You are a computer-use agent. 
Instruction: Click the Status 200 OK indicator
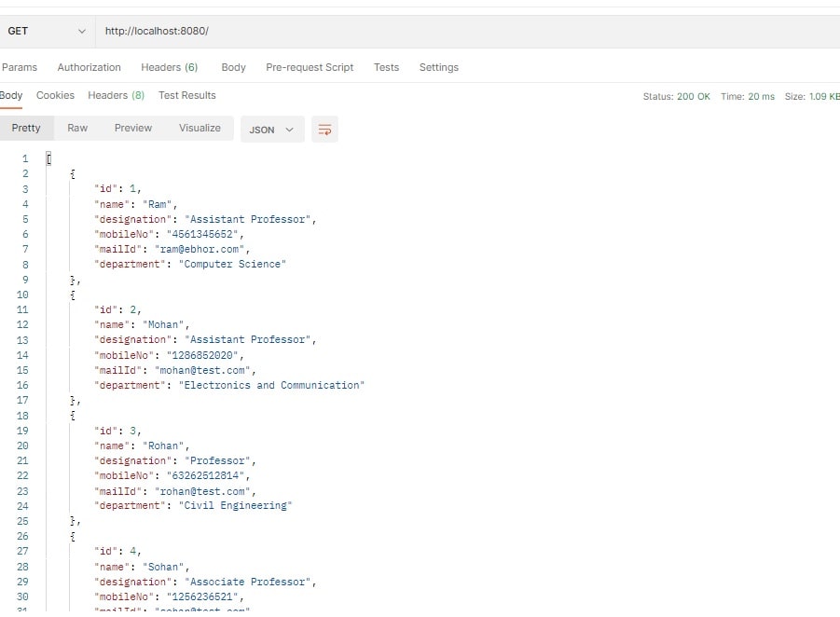pyautogui.click(x=676, y=97)
